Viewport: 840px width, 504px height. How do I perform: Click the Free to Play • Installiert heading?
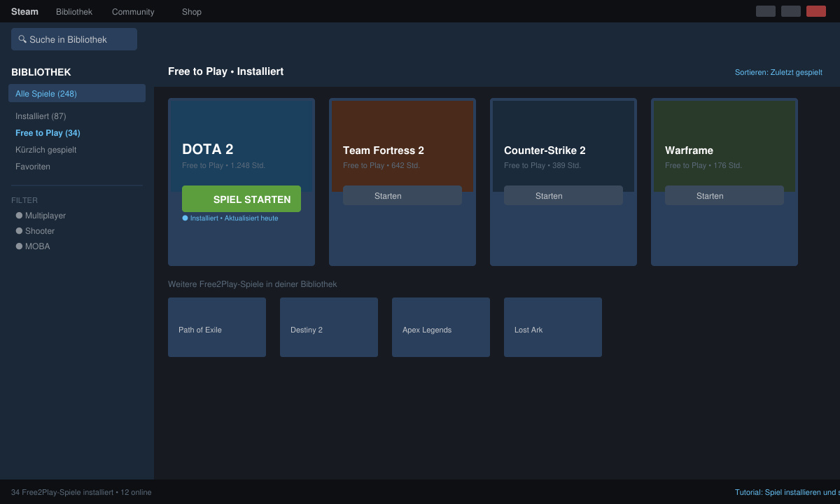point(225,71)
